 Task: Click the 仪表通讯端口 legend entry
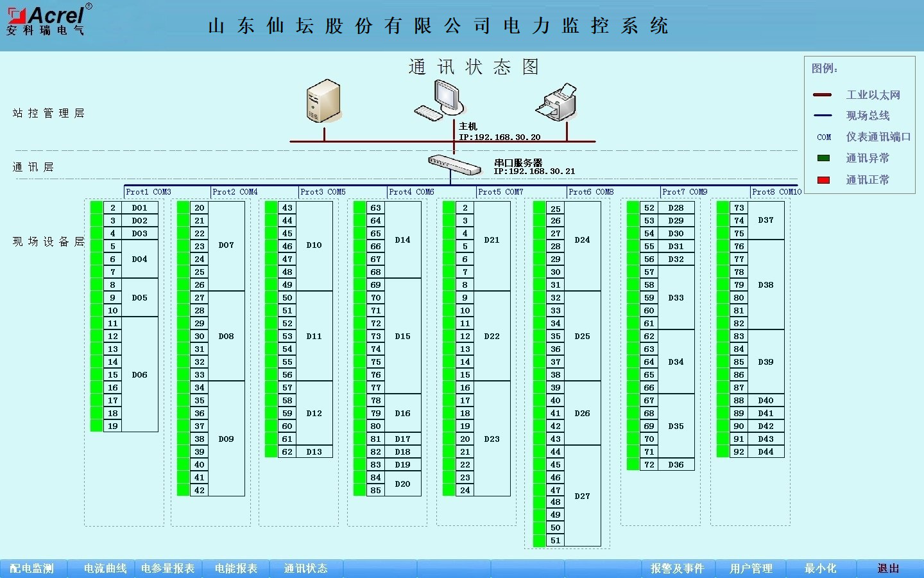coord(878,137)
